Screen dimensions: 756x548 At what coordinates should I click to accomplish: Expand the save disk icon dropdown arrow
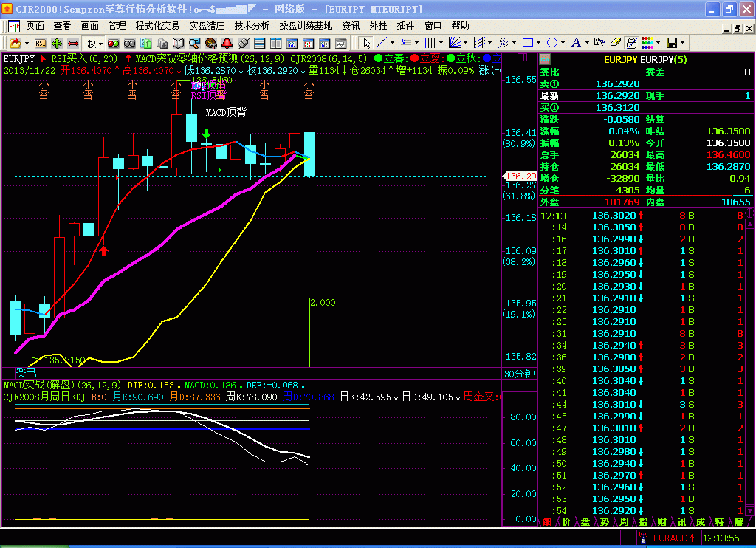pos(683,43)
